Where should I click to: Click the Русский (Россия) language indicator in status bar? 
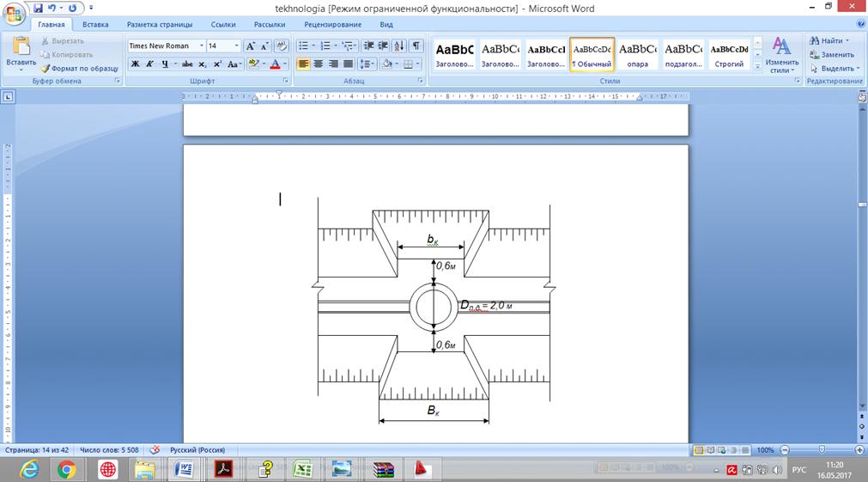pos(197,449)
